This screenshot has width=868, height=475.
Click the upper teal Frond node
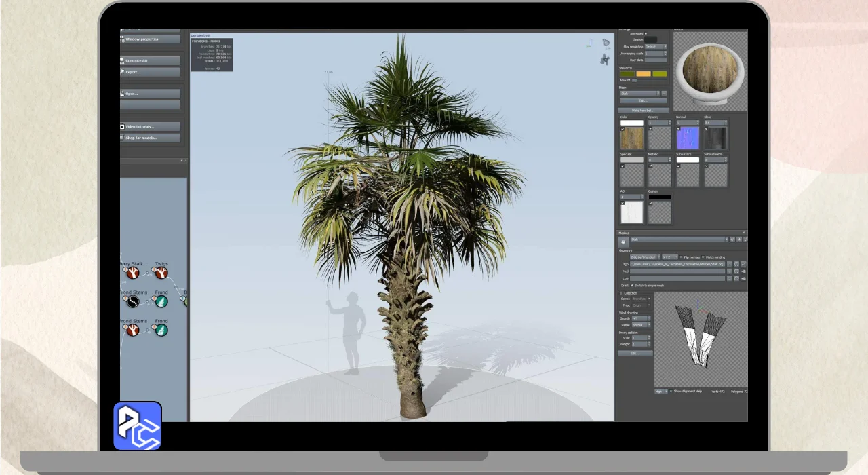click(161, 301)
